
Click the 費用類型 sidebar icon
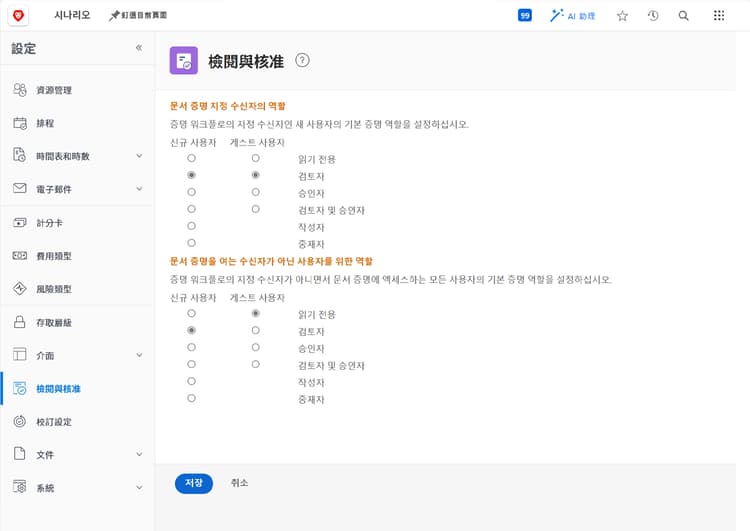[20, 255]
